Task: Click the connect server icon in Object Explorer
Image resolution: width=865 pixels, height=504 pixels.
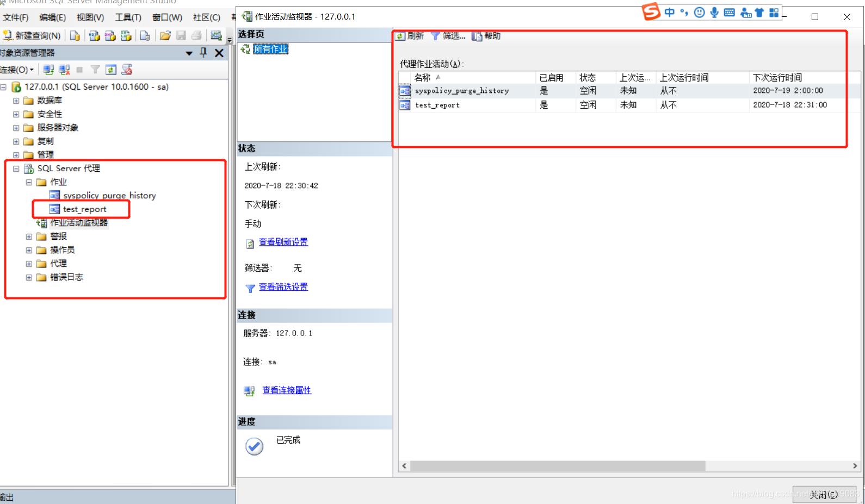Action: click(48, 70)
